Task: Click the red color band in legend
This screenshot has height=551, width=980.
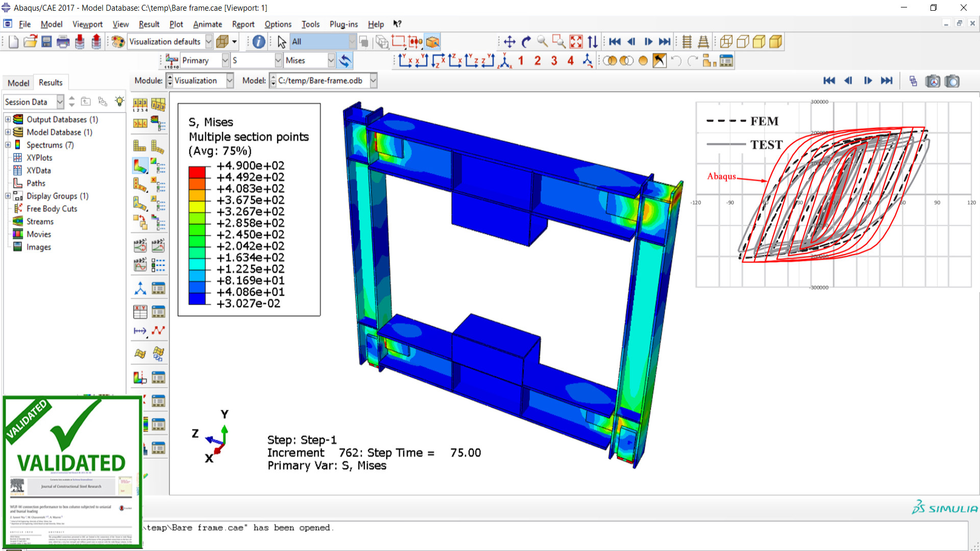Action: click(197, 172)
